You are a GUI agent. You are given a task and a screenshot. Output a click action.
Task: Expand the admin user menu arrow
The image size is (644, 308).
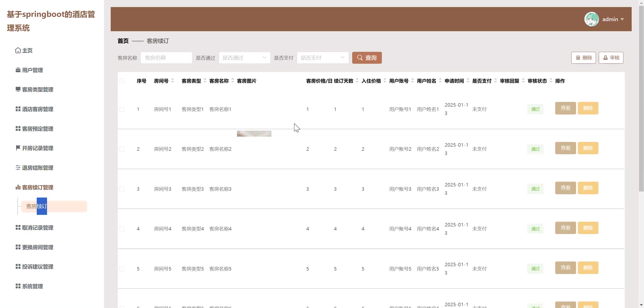[622, 19]
